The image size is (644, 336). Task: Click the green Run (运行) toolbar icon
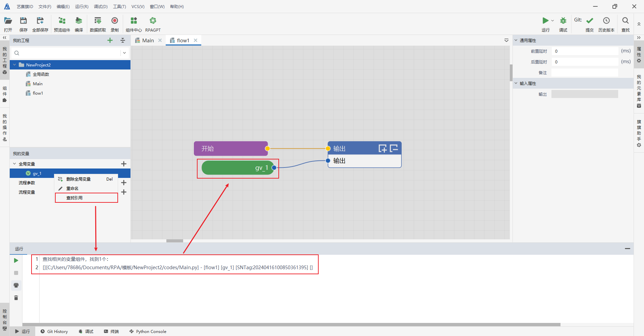tap(545, 20)
